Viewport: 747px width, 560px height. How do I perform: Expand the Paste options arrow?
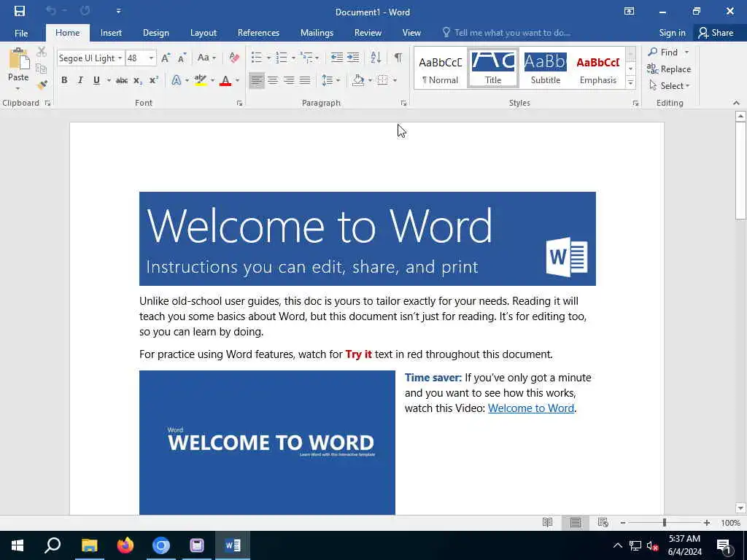pos(18,89)
